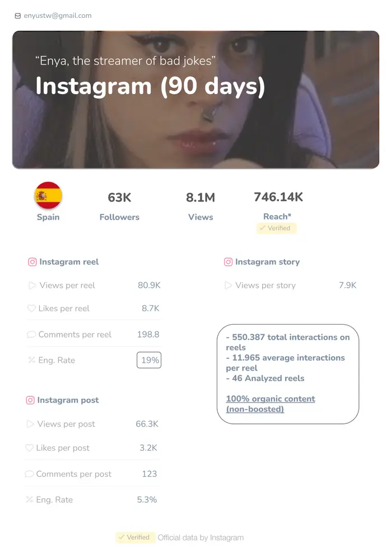
Task: Click the Instagram logo next to Instagram post
Action: click(30, 400)
